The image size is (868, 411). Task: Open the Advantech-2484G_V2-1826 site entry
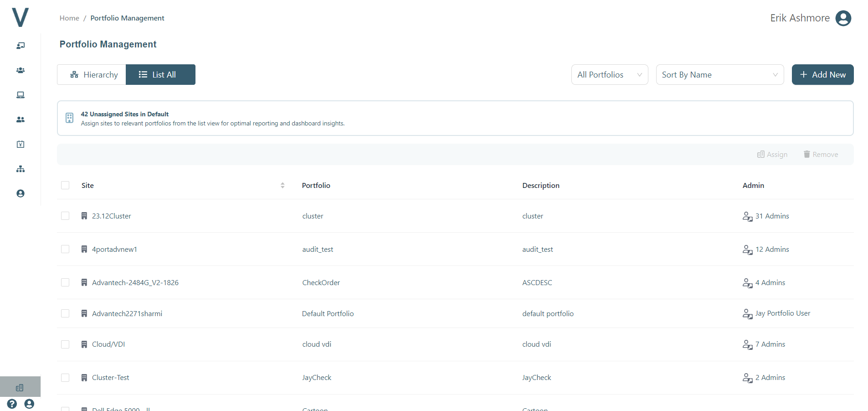135,283
